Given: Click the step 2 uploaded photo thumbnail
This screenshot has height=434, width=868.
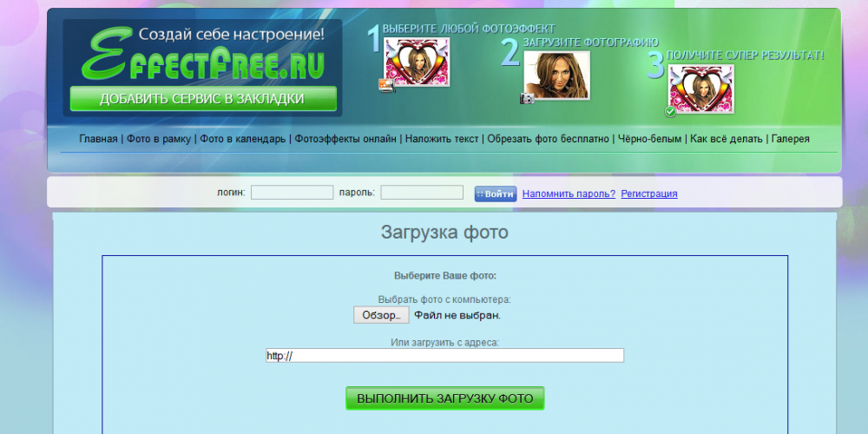Looking at the screenshot, I should tap(557, 75).
